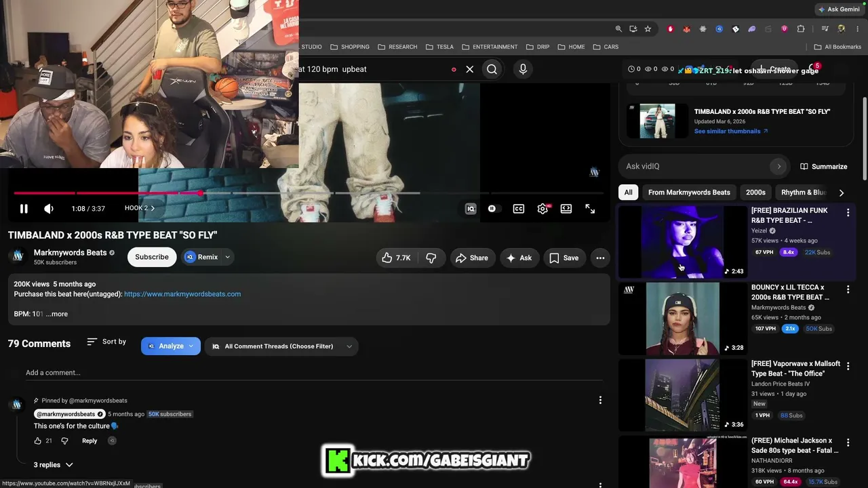Open more actions menu under video
Screen dimensions: 868x488
point(600,258)
